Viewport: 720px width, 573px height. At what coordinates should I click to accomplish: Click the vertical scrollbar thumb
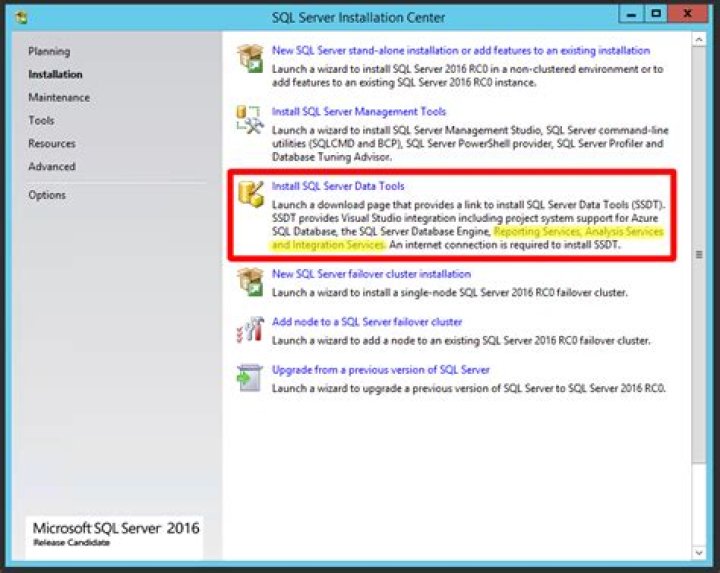click(x=698, y=254)
